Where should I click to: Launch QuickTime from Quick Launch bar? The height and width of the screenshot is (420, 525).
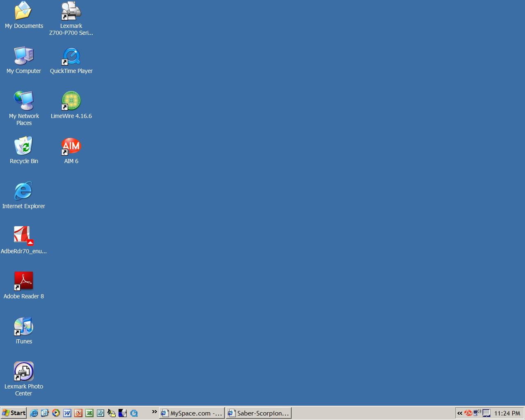coord(134,413)
